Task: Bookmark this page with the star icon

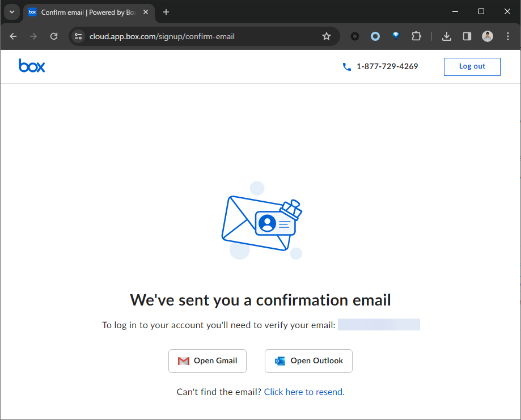Action: coord(327,36)
